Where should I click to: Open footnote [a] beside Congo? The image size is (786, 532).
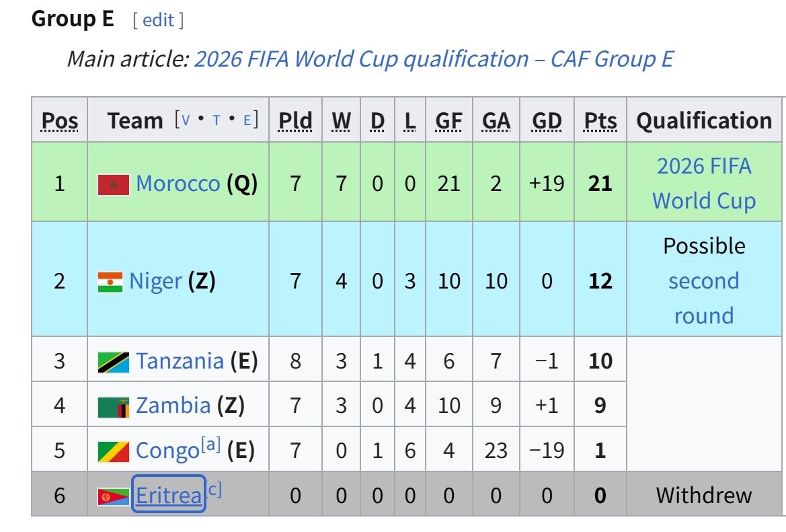(x=210, y=445)
